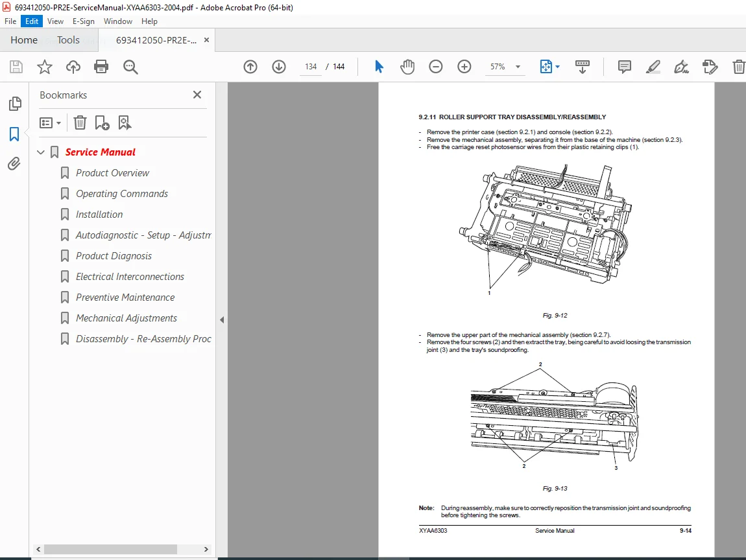
Task: Jump to Product Diagnosis bookmark
Action: [x=114, y=256]
